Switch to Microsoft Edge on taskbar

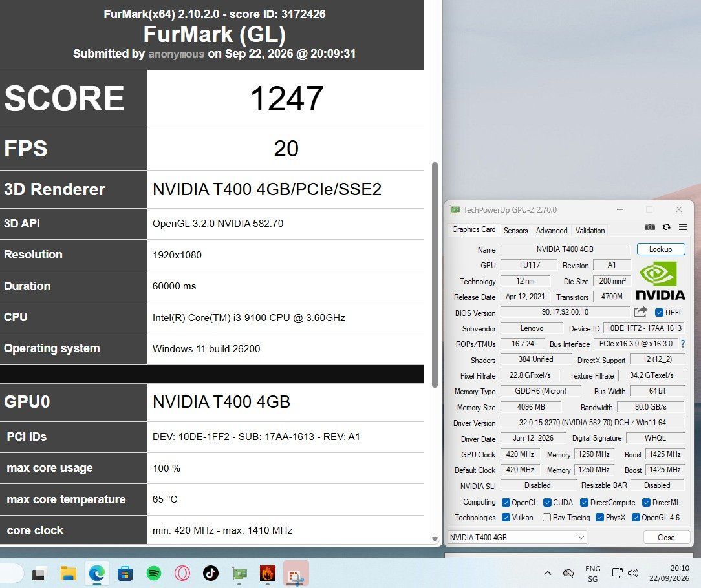click(x=97, y=573)
